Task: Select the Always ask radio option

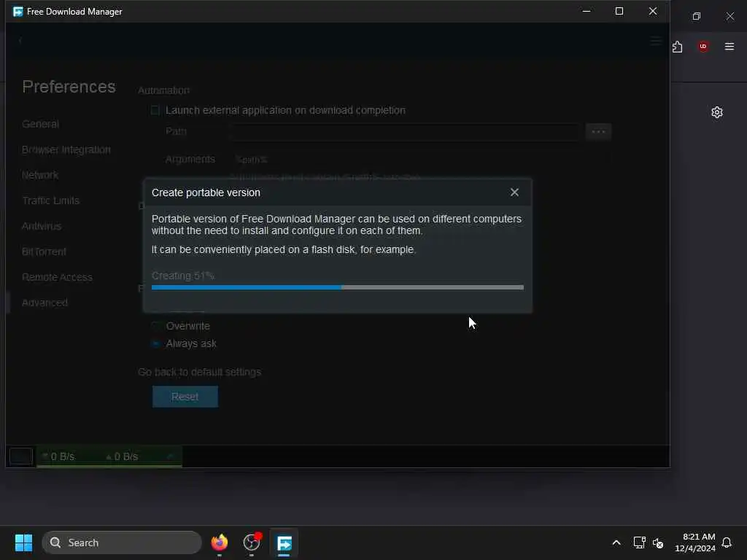Action: point(155,344)
